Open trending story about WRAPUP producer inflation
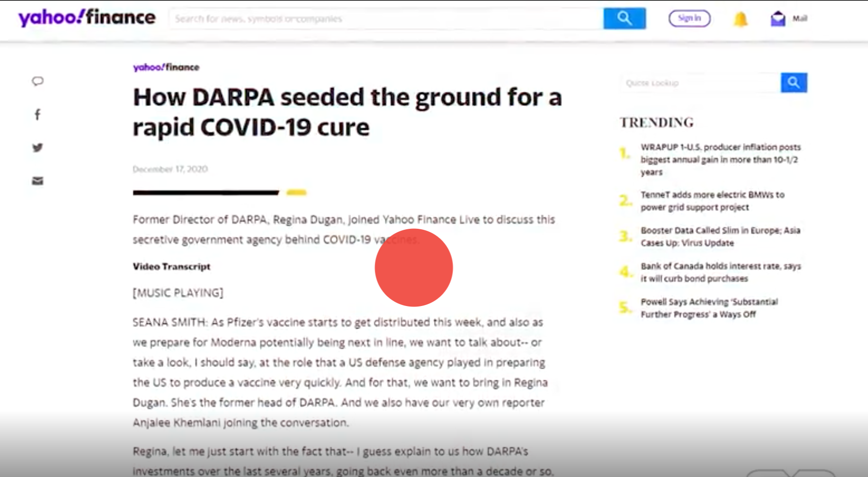Screen dimensions: 868x477 coord(720,159)
